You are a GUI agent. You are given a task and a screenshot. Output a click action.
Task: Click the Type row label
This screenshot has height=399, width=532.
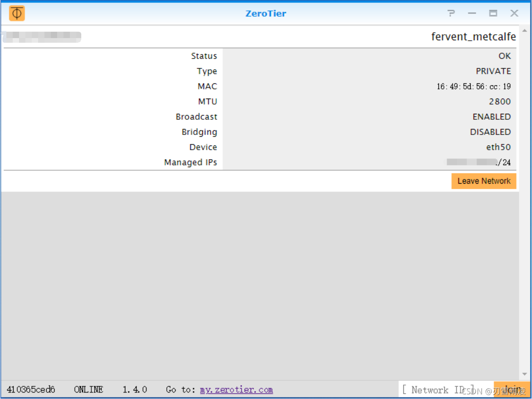[207, 71]
